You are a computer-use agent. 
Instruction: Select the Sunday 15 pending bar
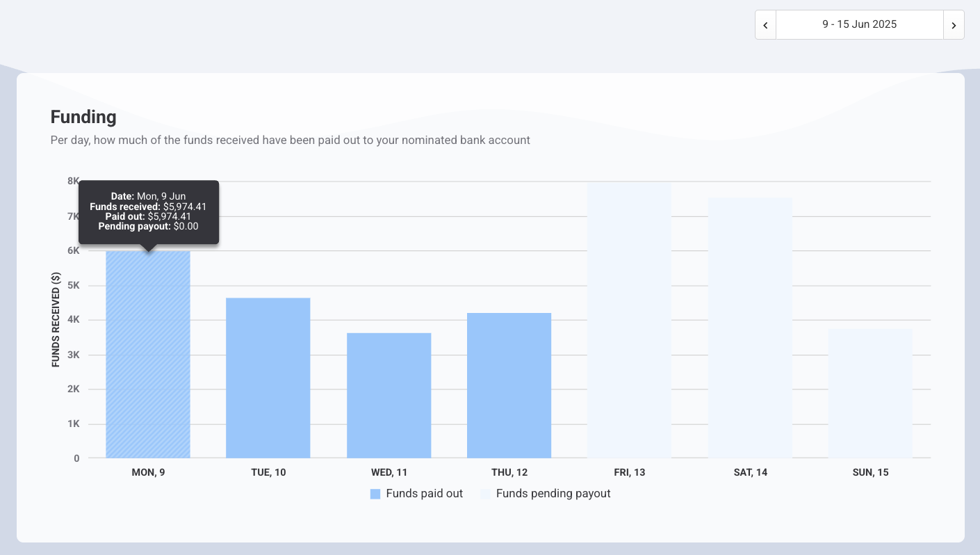coord(870,393)
